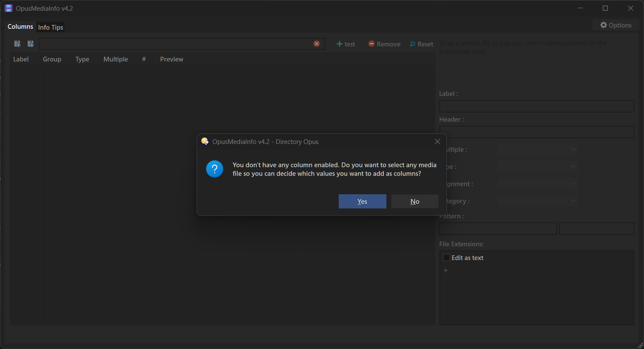The width and height of the screenshot is (644, 349).
Task: Clear the search field with red X
Action: point(316,44)
